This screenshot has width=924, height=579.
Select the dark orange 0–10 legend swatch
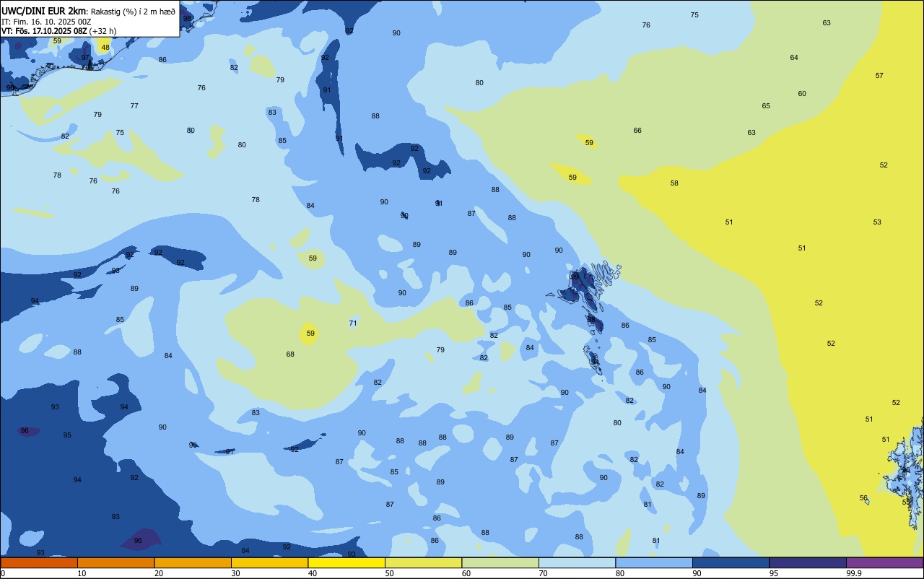[x=39, y=562]
